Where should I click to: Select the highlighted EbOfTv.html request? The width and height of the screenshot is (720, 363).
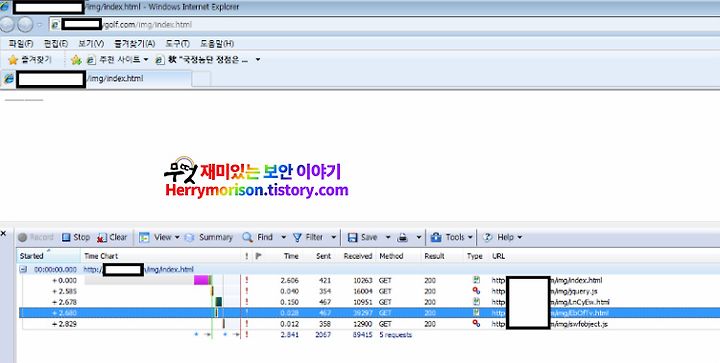(369, 313)
